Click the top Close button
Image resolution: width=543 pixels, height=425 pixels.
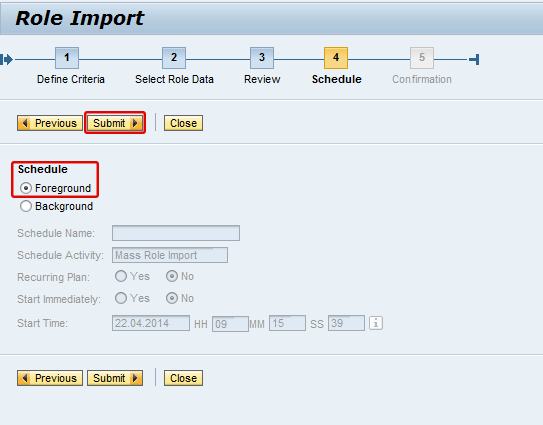183,123
